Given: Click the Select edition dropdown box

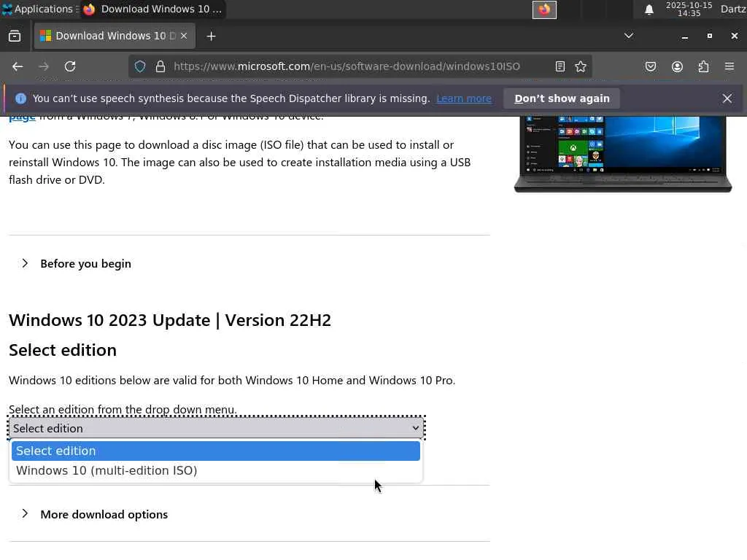Looking at the screenshot, I should [217, 429].
